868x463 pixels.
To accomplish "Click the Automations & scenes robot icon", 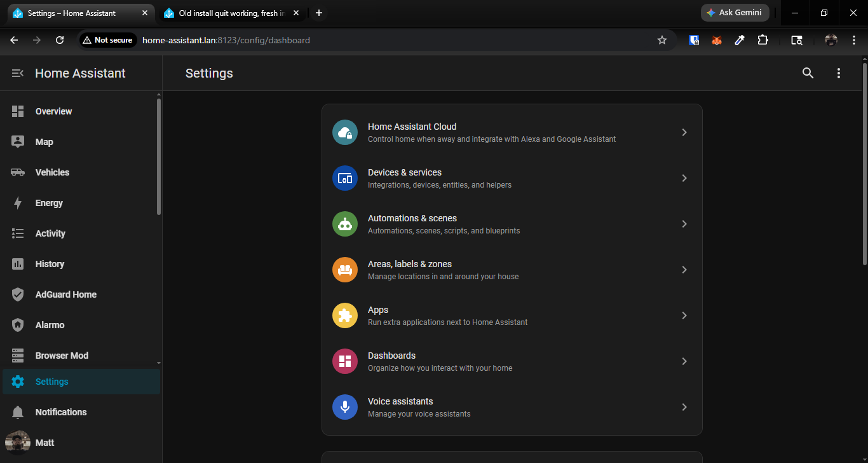I will click(345, 224).
